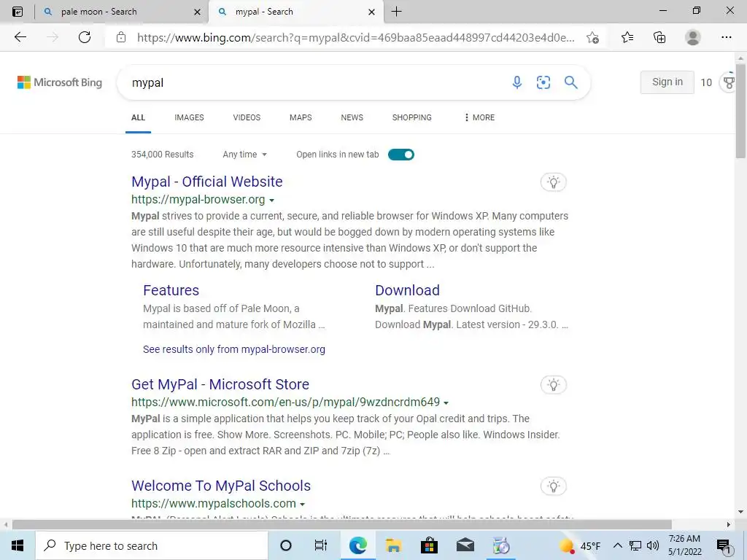Screen dimensions: 747x560
Task: Open Get MyPal - Microsoft Store result
Action: tap(220, 384)
